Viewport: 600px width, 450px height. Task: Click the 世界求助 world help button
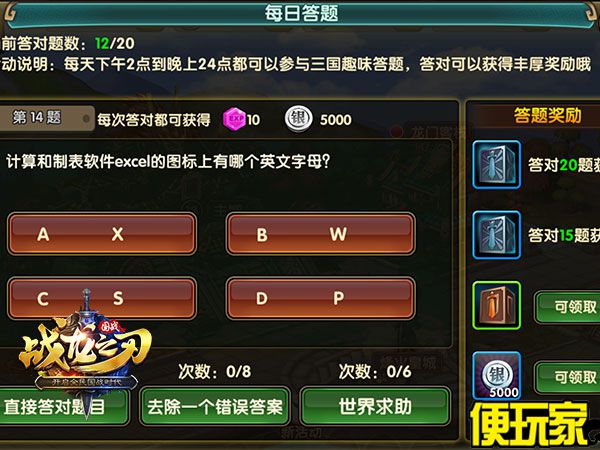coord(375,406)
